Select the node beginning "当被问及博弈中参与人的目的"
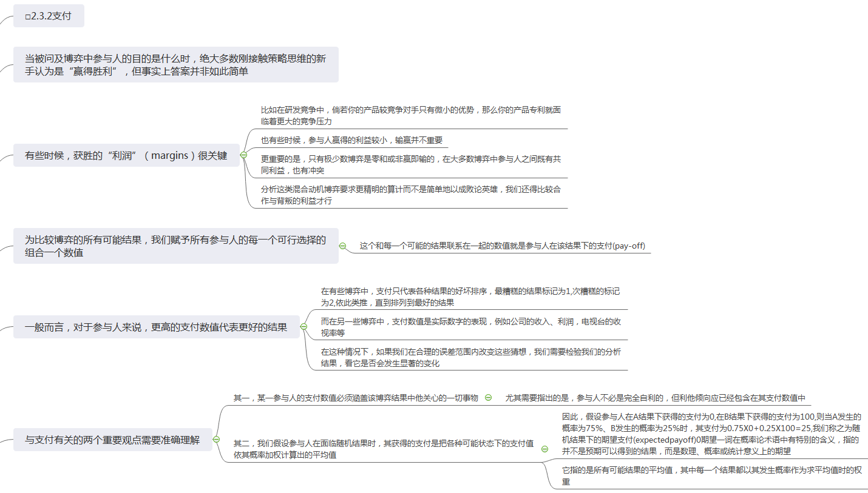The width and height of the screenshot is (868, 493). pos(176,65)
